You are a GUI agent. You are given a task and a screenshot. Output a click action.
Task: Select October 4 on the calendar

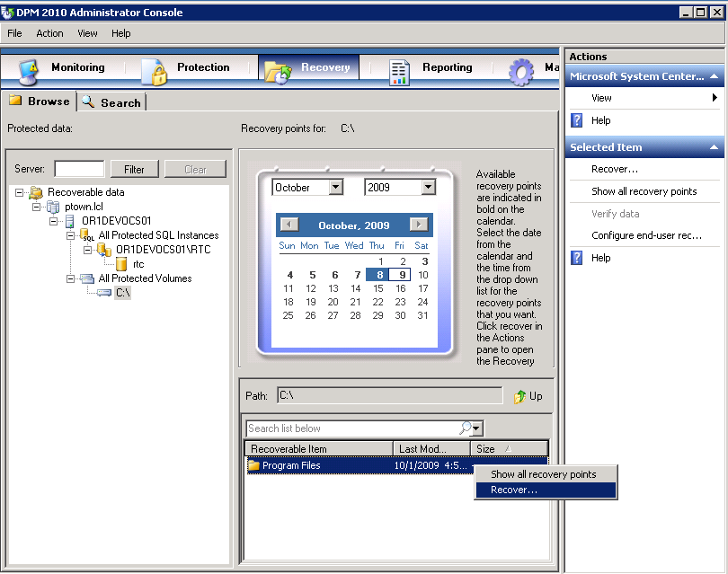click(289, 275)
